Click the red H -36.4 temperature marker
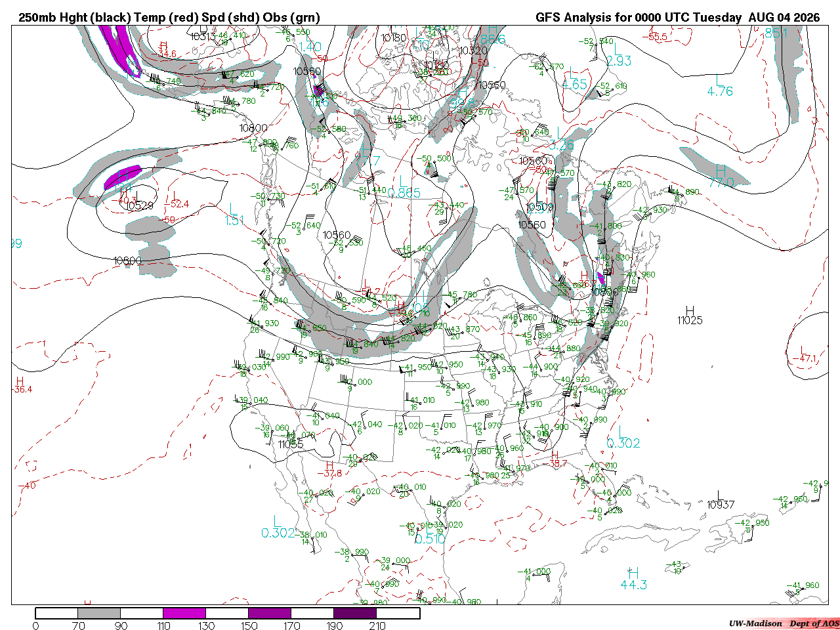This screenshot has width=840, height=630. click(x=21, y=385)
